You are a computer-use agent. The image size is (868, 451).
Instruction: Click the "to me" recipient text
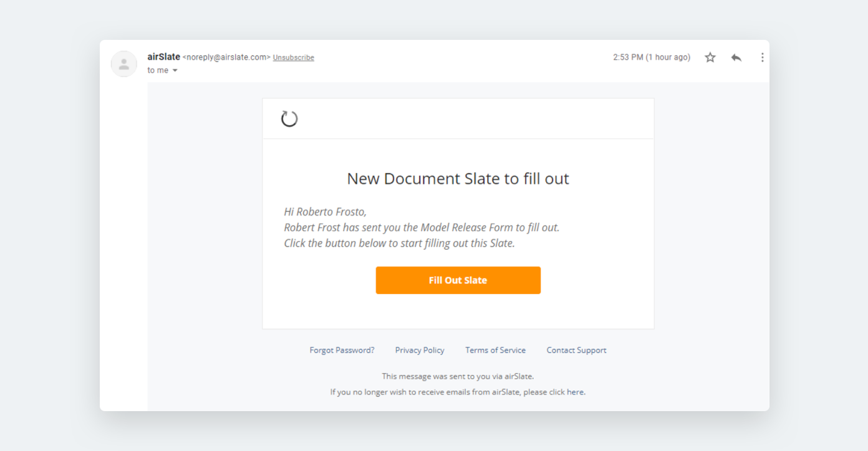pyautogui.click(x=158, y=70)
